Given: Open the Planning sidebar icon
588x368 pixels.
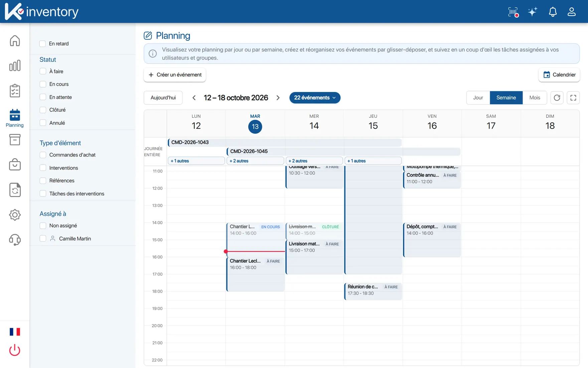Looking at the screenshot, I should pyautogui.click(x=15, y=118).
